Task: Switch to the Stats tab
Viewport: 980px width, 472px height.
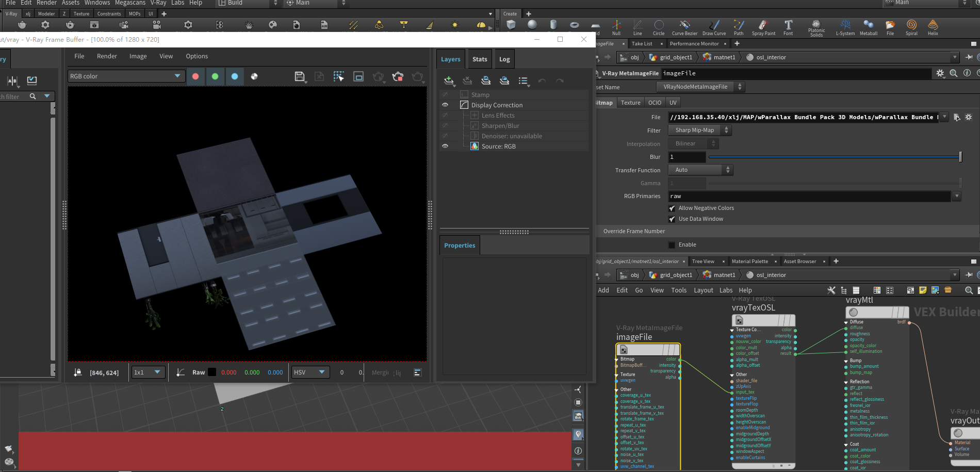Action: point(480,59)
